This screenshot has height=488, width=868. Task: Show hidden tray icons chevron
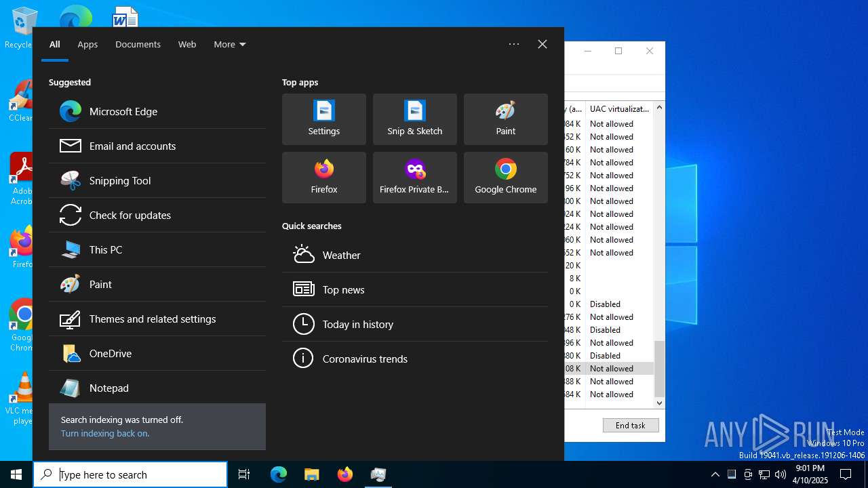click(715, 474)
